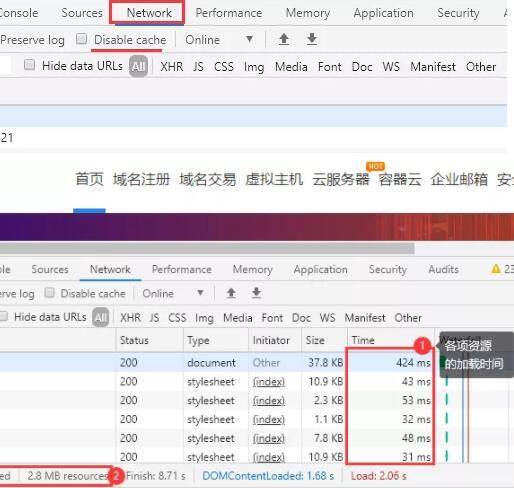
Task: Select the All filter badge in top panel
Action: pyautogui.click(x=138, y=66)
